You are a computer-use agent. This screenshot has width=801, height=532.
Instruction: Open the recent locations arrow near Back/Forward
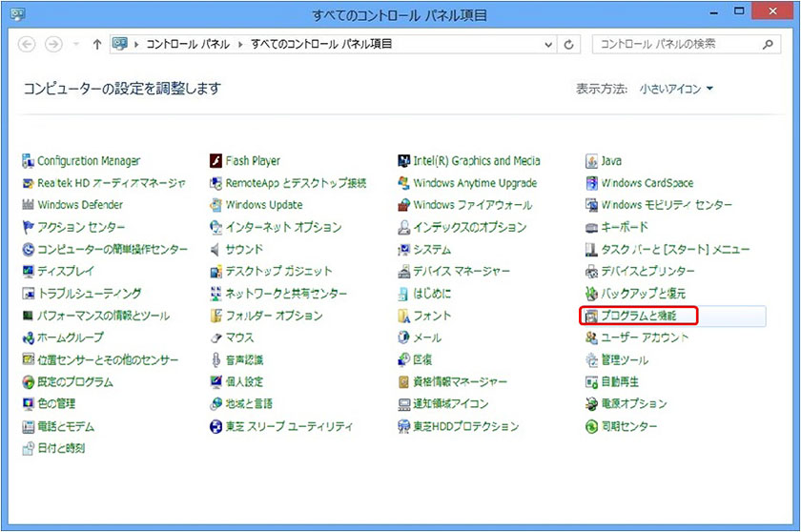pyautogui.click(x=75, y=45)
